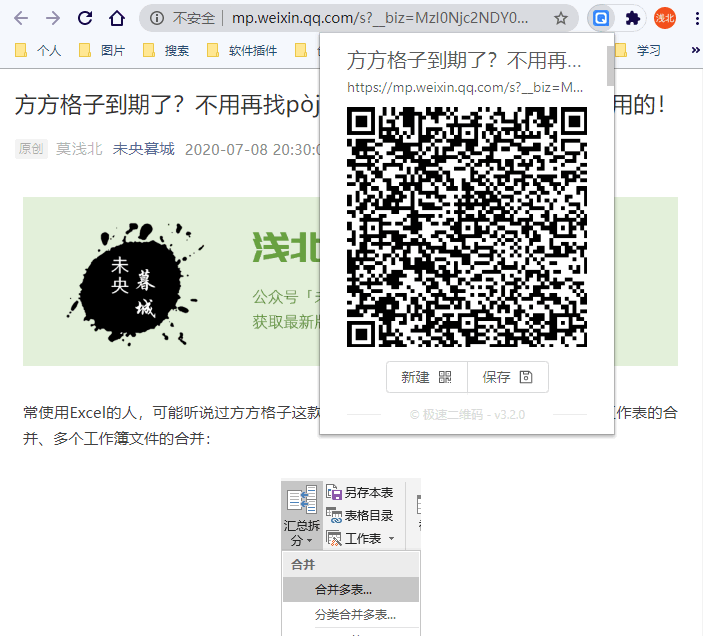Show hidden bookmarks with chevron

pyautogui.click(x=695, y=50)
